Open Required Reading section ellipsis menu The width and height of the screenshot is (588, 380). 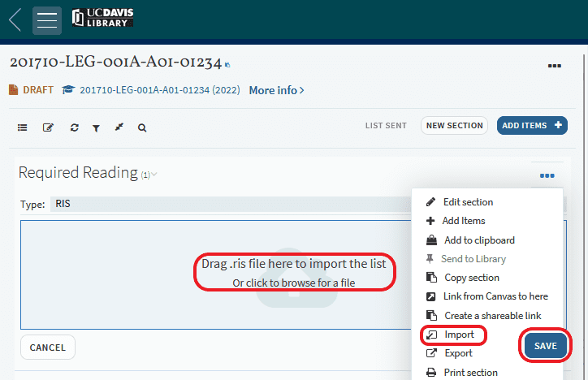[x=547, y=175]
